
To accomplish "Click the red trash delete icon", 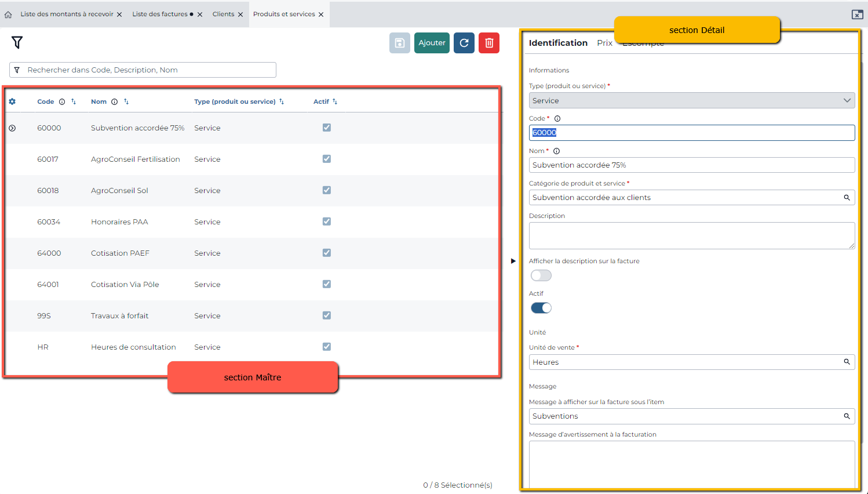I will [x=489, y=43].
